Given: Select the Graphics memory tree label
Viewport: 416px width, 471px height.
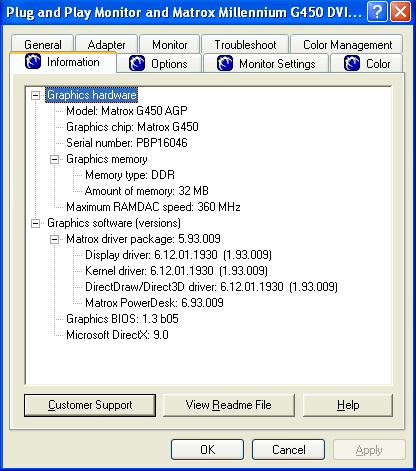Looking at the screenshot, I should 107,159.
